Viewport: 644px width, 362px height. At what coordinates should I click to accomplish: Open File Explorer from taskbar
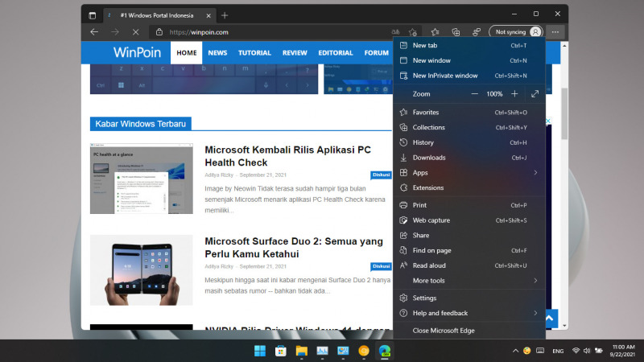(x=301, y=351)
